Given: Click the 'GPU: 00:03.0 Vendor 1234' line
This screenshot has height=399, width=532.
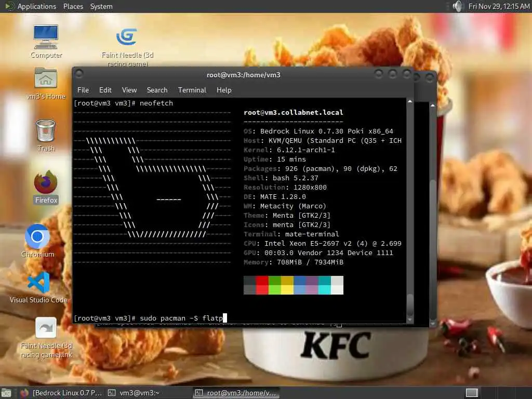Looking at the screenshot, I should click(x=318, y=253).
